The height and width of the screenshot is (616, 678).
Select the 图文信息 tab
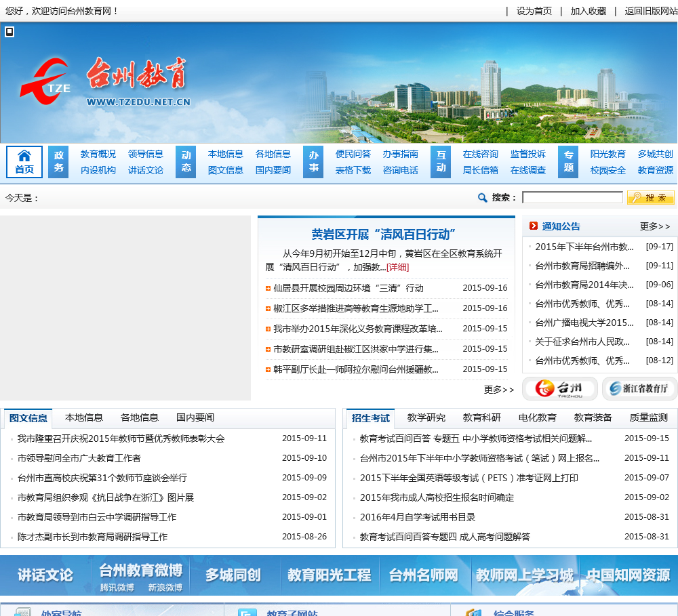28,418
